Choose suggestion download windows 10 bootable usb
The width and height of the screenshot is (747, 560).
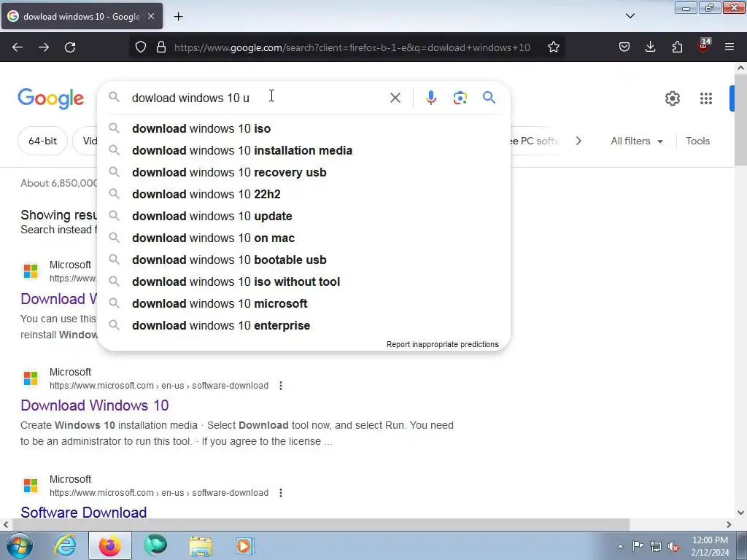tap(303, 260)
